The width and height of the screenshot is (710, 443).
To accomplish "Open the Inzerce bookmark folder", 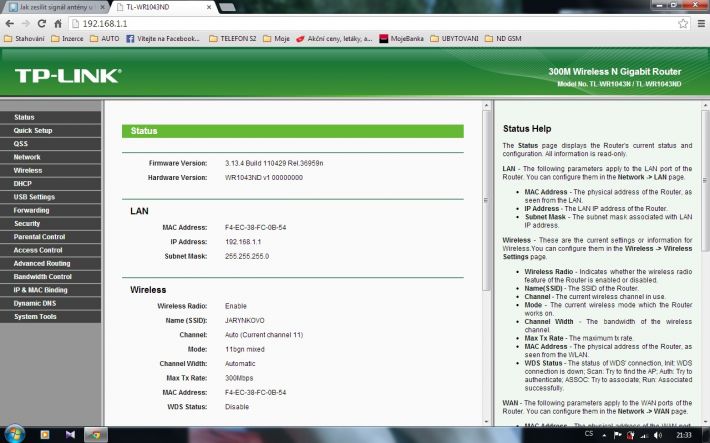I will 67,39.
